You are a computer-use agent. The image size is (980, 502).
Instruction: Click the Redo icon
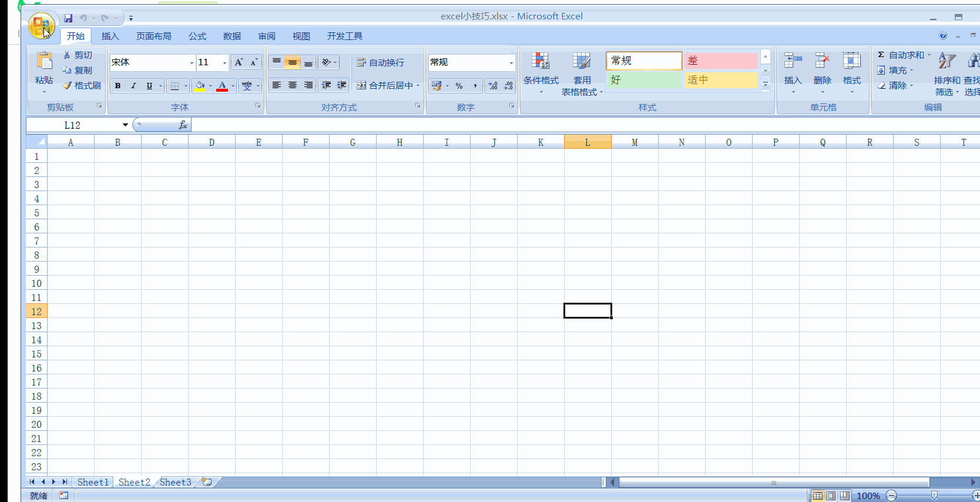pyautogui.click(x=105, y=18)
